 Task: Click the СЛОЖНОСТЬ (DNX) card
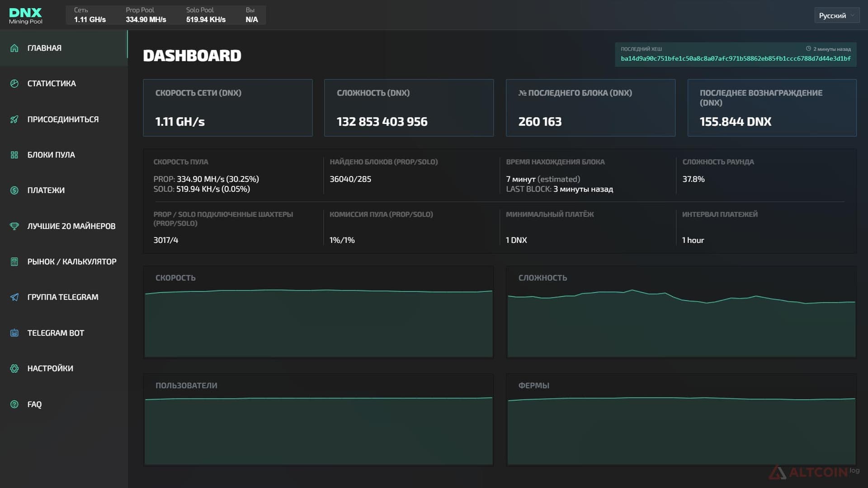point(409,108)
